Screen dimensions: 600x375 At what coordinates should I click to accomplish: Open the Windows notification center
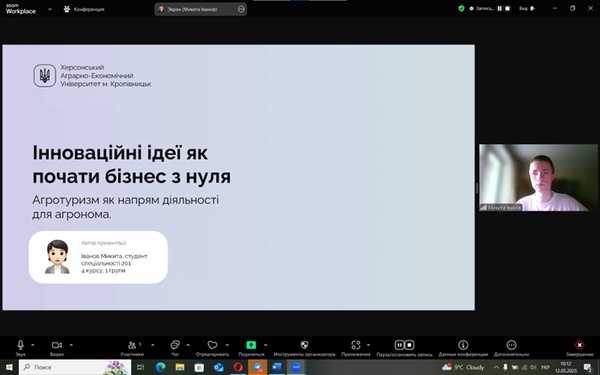tap(588, 367)
